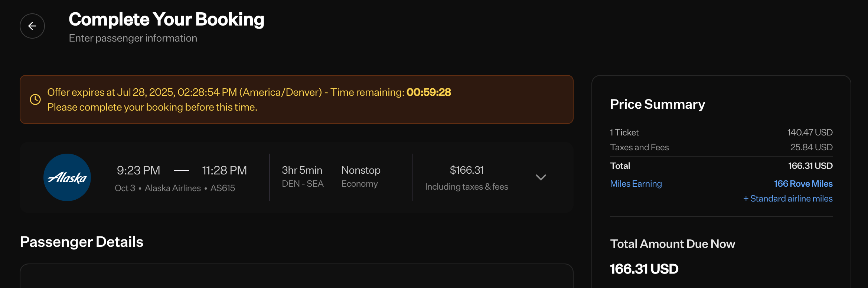This screenshot has width=868, height=288.
Task: Click the Nonstop Economy label
Action: click(x=361, y=177)
